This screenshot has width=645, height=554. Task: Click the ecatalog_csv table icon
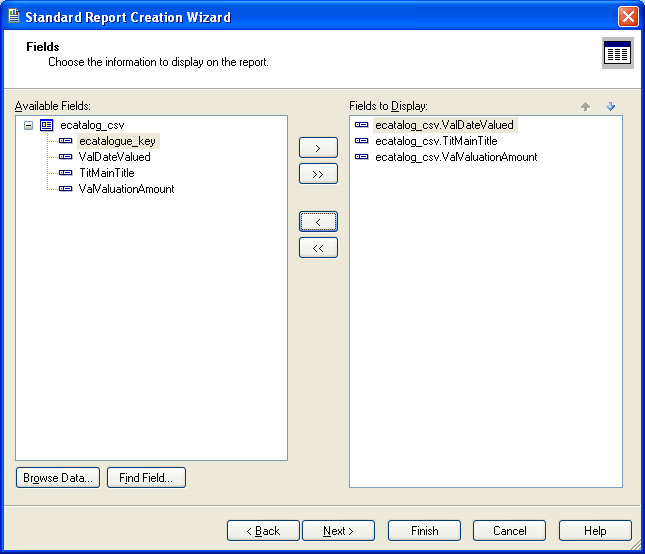(46, 125)
